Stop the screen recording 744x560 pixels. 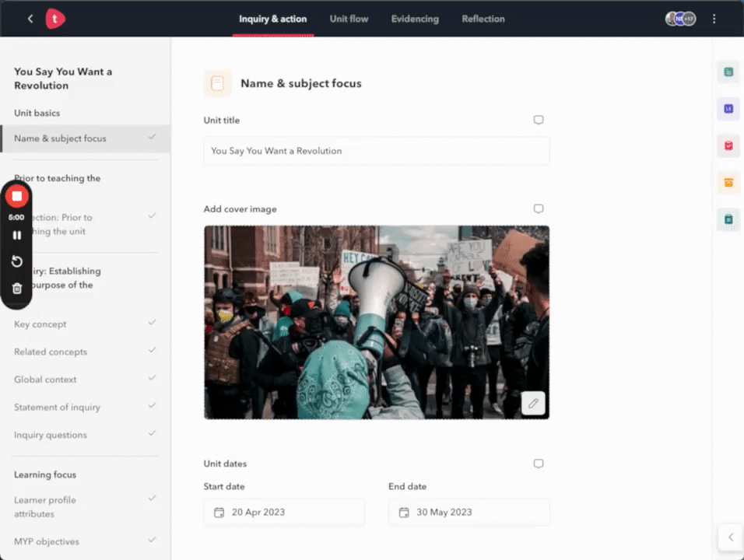(17, 196)
